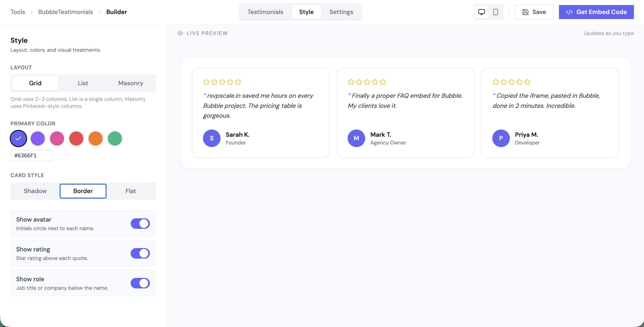Choose Masonry layout option

pos(131,83)
